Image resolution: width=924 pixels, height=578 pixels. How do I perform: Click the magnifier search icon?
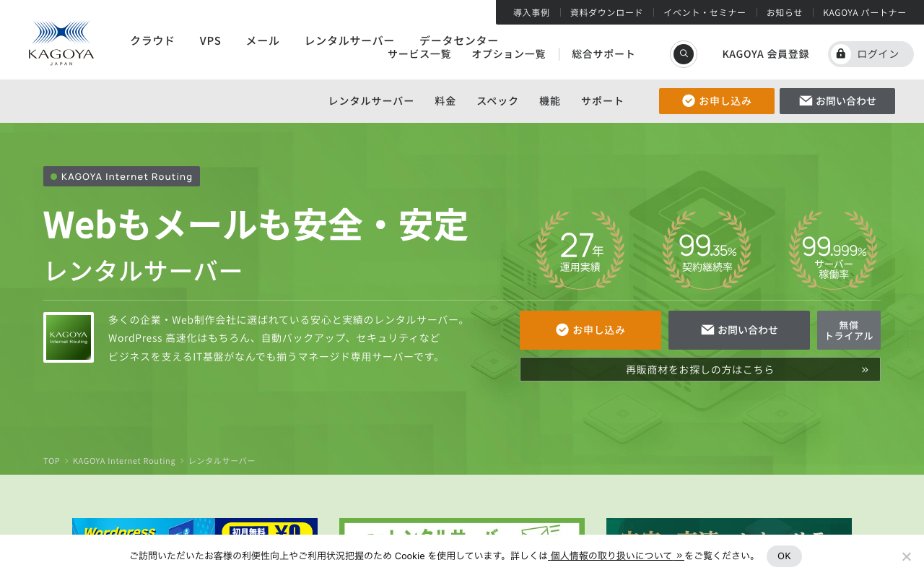tap(684, 54)
